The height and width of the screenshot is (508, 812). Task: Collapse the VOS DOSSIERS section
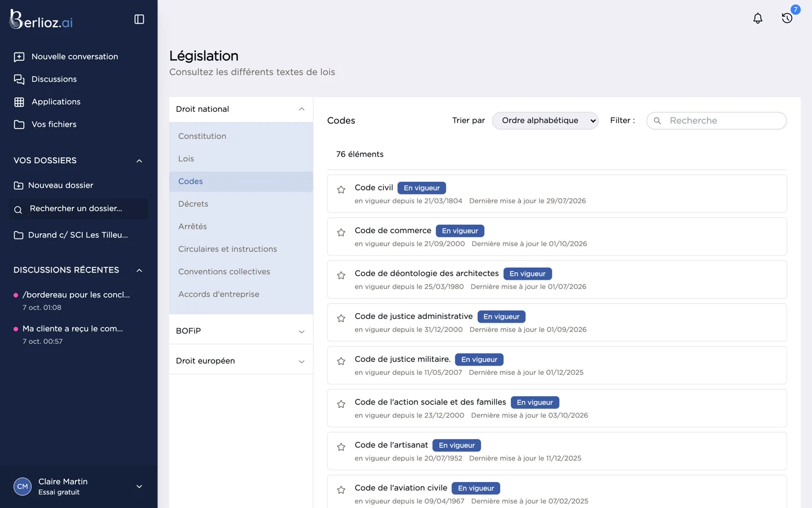tap(139, 161)
